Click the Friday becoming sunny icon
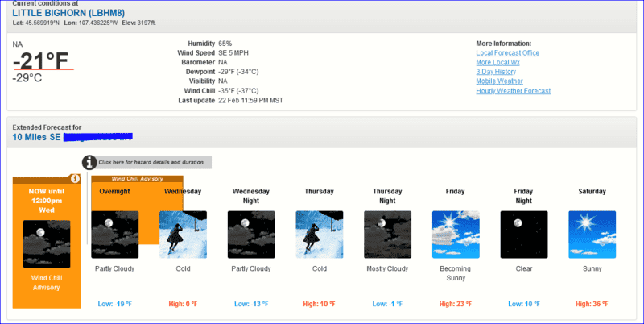 coord(456,234)
